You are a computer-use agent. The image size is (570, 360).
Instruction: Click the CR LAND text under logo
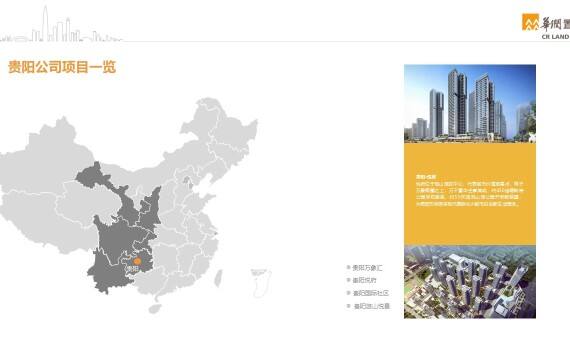pos(555,36)
